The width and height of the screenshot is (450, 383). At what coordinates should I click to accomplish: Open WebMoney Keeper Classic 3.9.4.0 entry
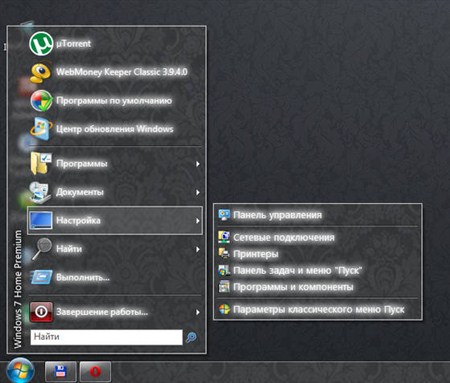click(x=115, y=72)
